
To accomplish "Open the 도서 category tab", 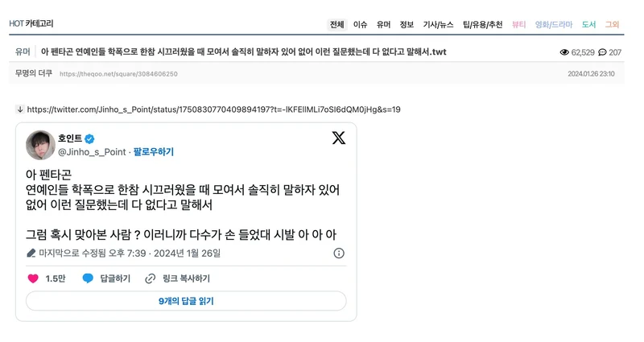I will (x=588, y=24).
